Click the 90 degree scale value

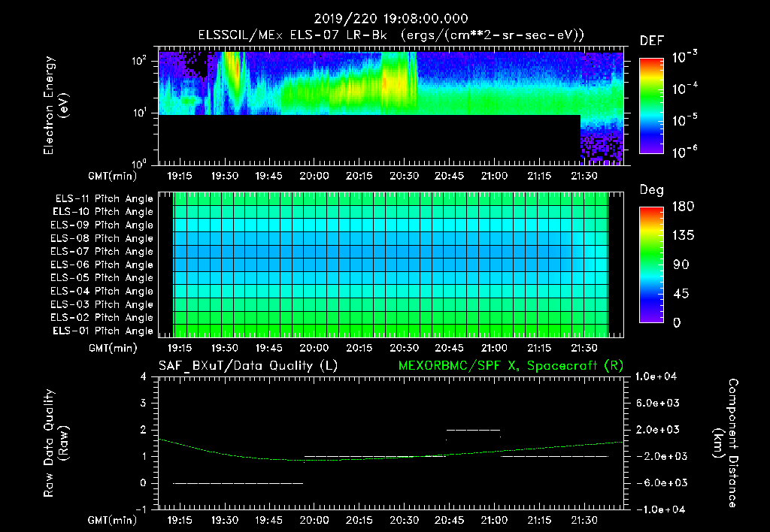[x=681, y=264]
